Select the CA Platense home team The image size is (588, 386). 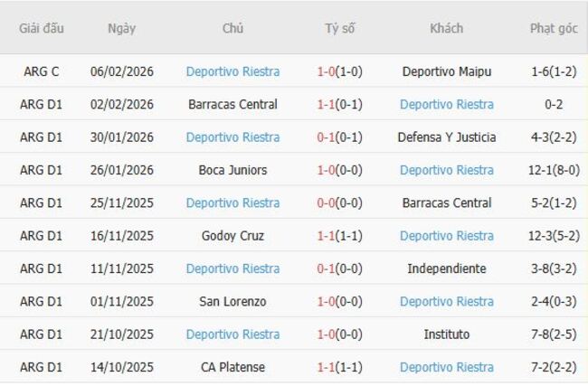pos(232,367)
